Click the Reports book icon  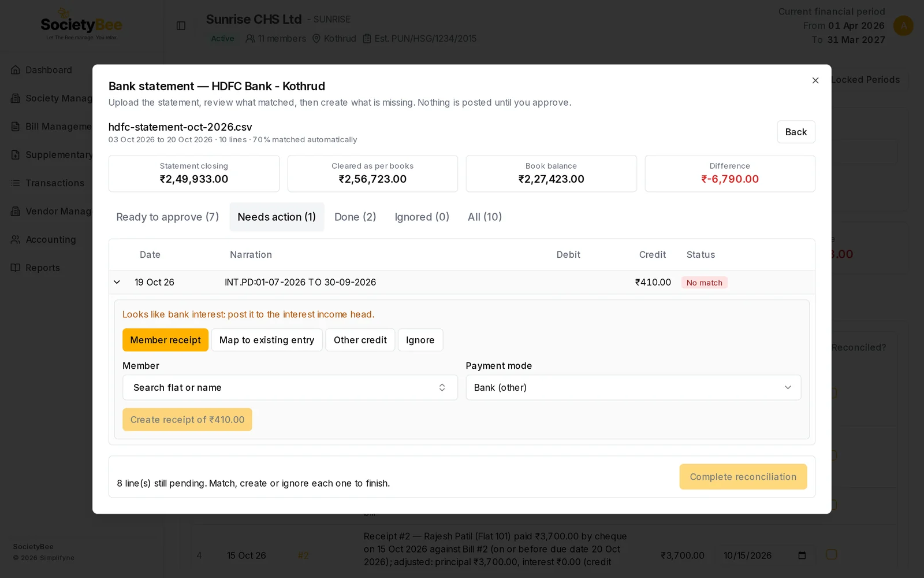16,268
